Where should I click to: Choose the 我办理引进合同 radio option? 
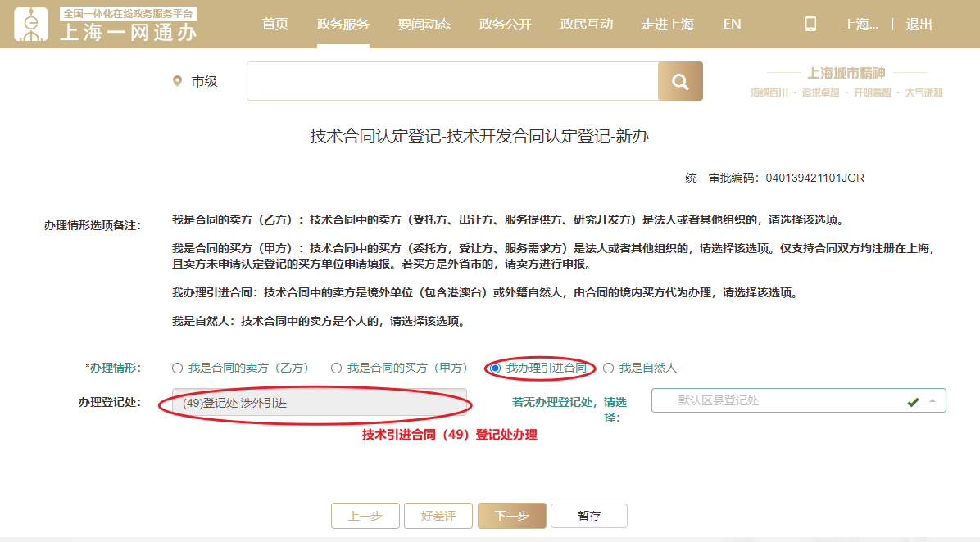[496, 368]
